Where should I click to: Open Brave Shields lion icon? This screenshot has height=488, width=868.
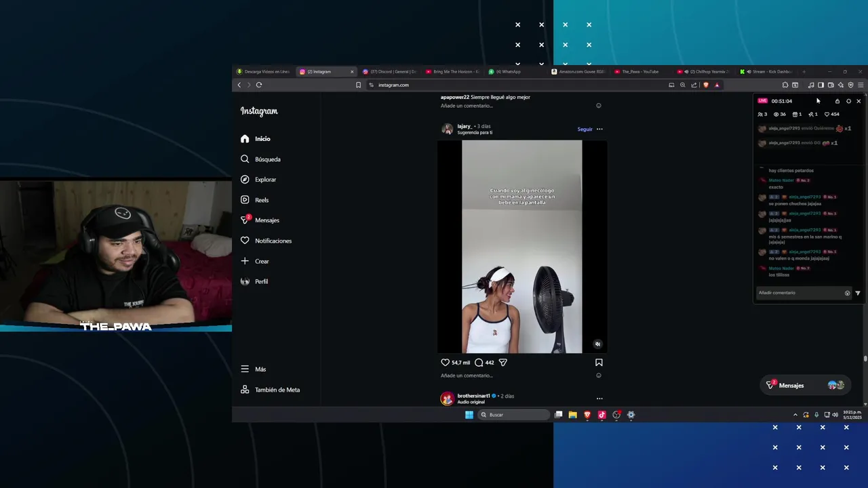pos(706,85)
